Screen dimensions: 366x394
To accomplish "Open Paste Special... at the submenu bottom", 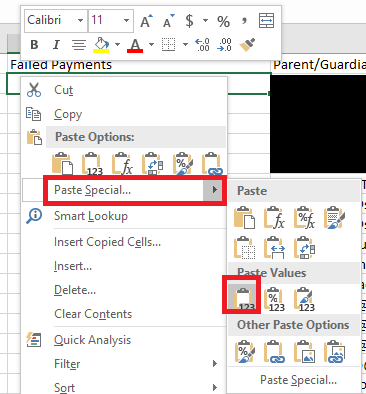I will coord(298,380).
